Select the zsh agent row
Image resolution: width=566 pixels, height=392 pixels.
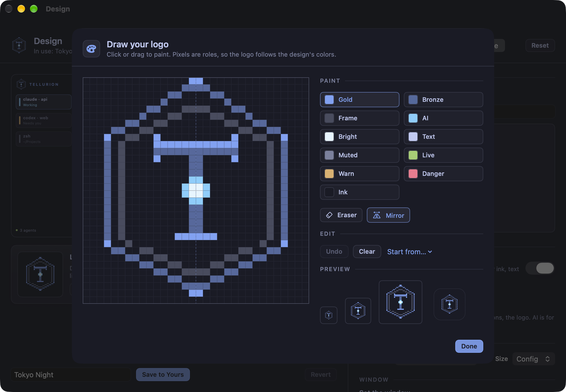point(44,139)
